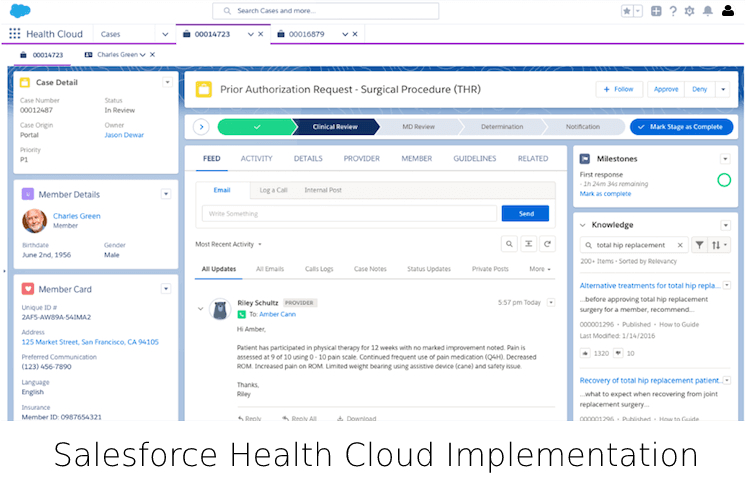This screenshot has width=746, height=480.
Task: Select the completed green checkmark stage
Action: [257, 127]
